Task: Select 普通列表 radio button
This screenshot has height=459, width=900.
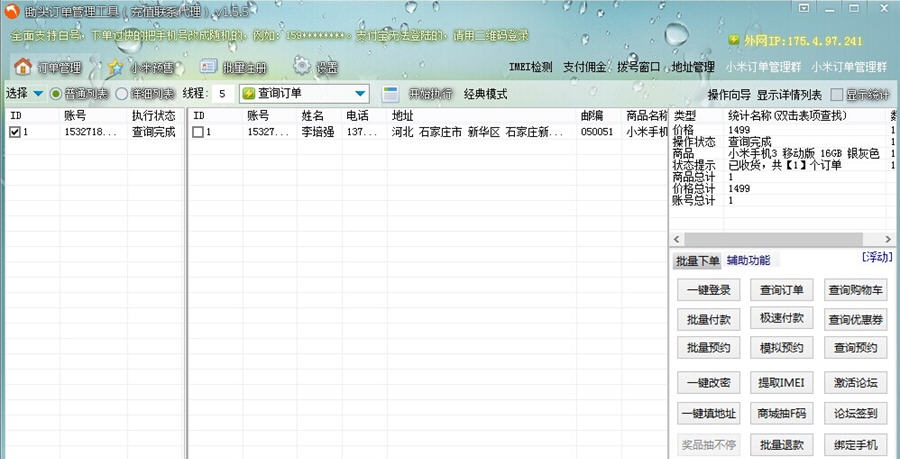Action: [79, 94]
